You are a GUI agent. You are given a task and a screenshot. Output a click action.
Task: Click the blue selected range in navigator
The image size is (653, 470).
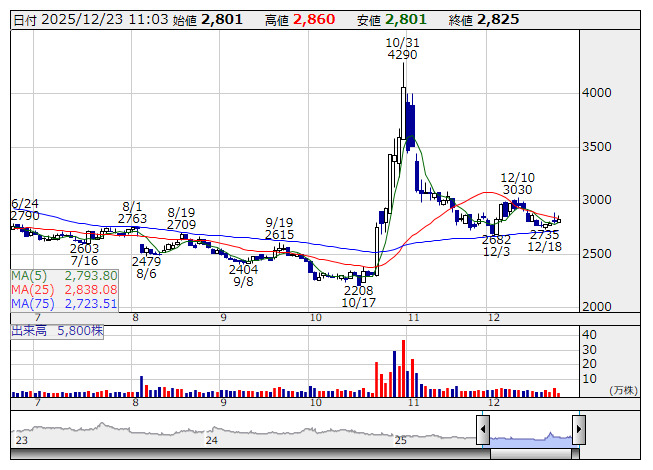click(x=530, y=435)
